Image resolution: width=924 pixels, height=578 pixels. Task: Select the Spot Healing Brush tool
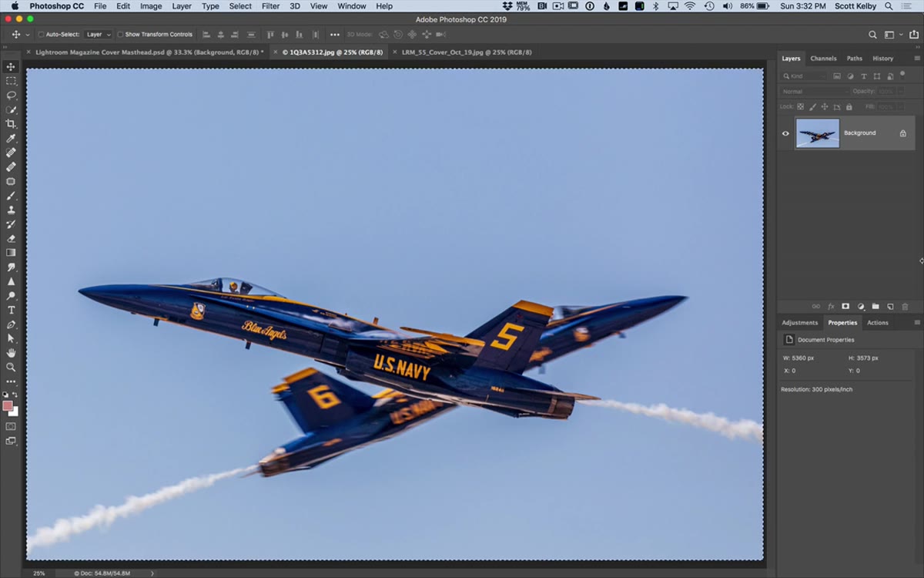tap(11, 153)
